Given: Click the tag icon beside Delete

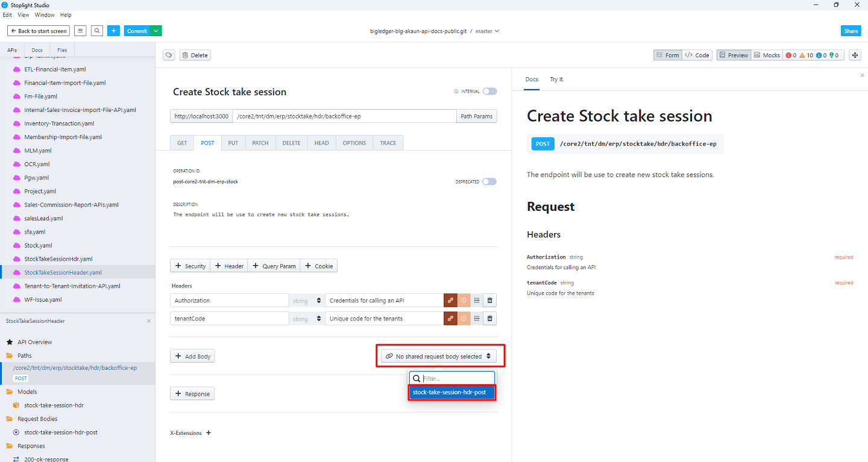Looking at the screenshot, I should tap(169, 55).
